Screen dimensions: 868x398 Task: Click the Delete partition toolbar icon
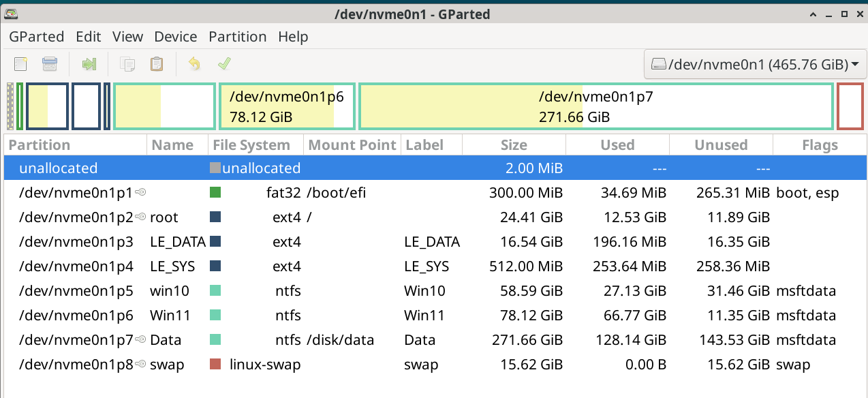[50, 64]
